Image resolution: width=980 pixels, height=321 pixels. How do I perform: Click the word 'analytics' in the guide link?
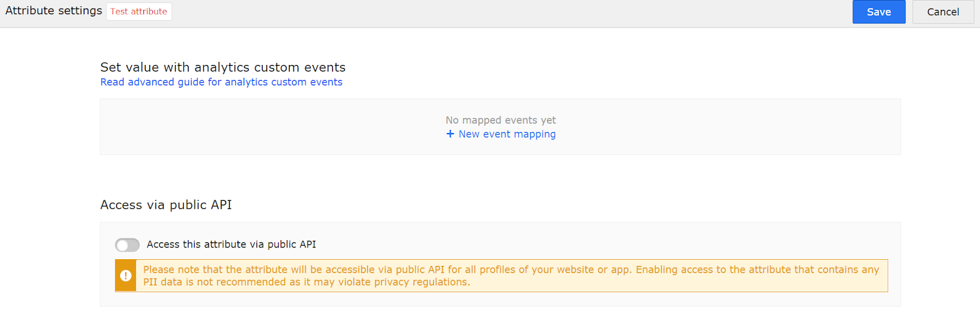click(246, 82)
